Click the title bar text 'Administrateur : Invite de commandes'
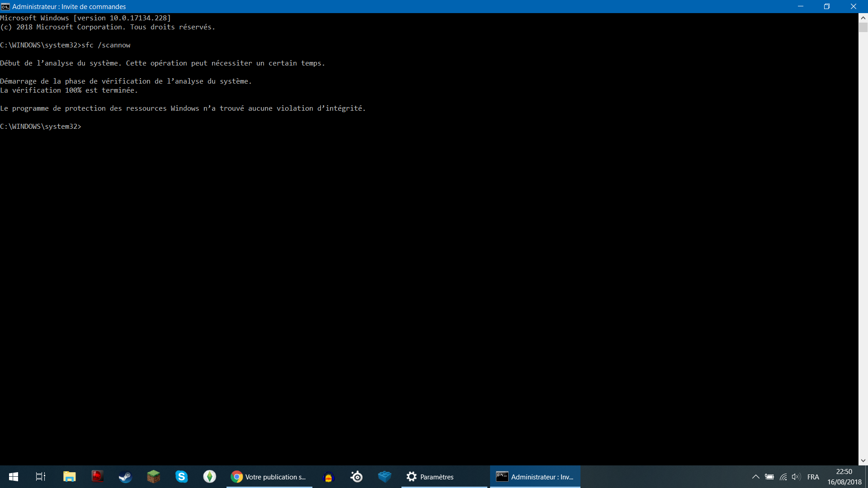The image size is (868, 488). click(x=69, y=6)
